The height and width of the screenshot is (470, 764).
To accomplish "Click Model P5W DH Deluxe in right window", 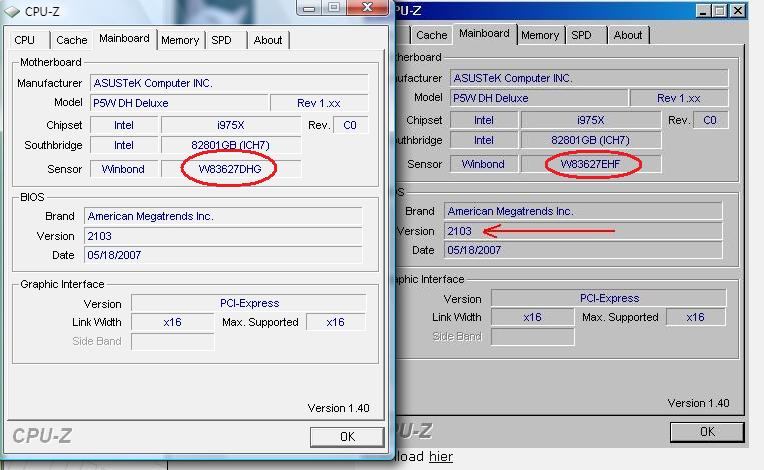I will click(x=539, y=98).
